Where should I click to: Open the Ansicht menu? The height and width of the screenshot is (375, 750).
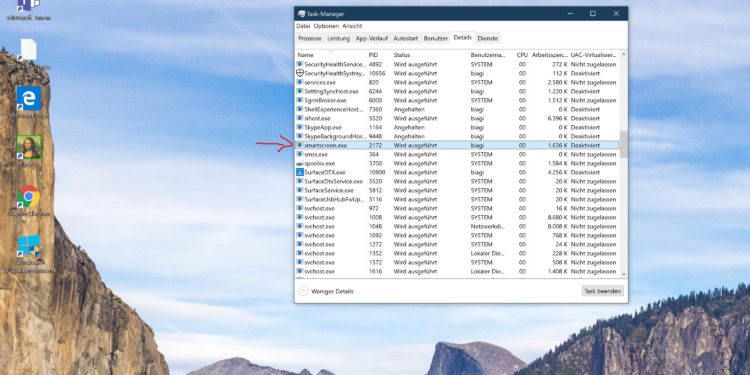pyautogui.click(x=352, y=26)
